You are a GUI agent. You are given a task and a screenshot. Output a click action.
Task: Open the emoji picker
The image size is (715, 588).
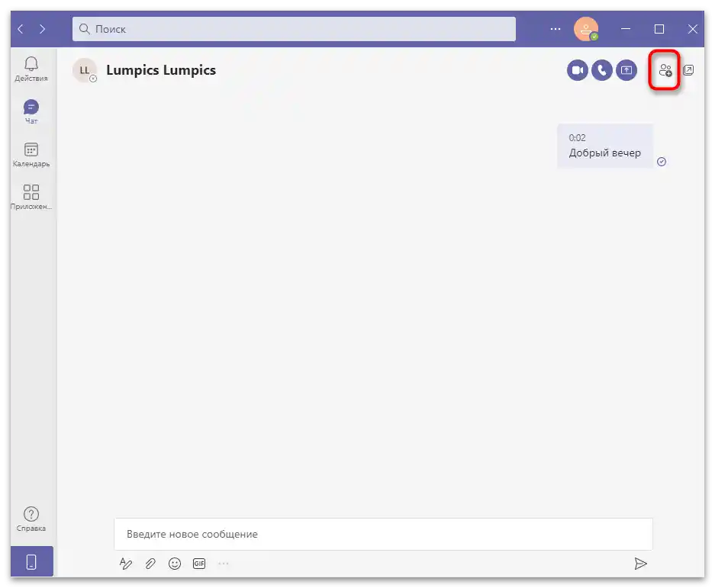click(x=175, y=564)
